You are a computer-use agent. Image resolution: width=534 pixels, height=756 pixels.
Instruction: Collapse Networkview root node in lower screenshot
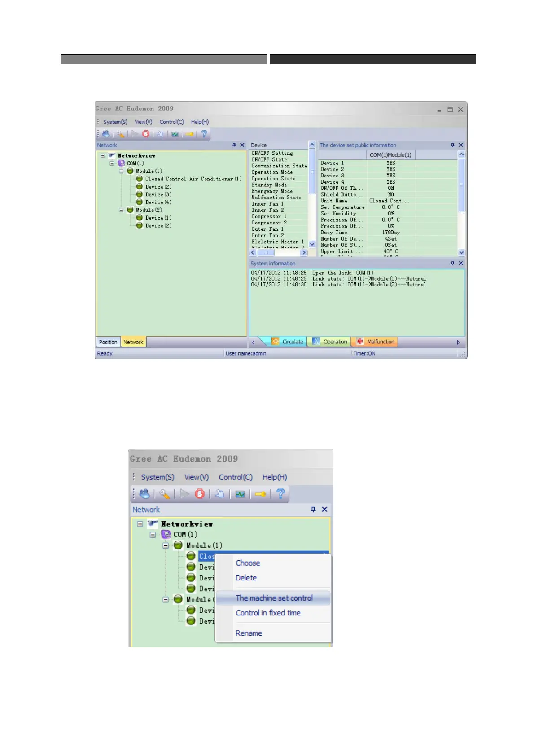coord(140,523)
